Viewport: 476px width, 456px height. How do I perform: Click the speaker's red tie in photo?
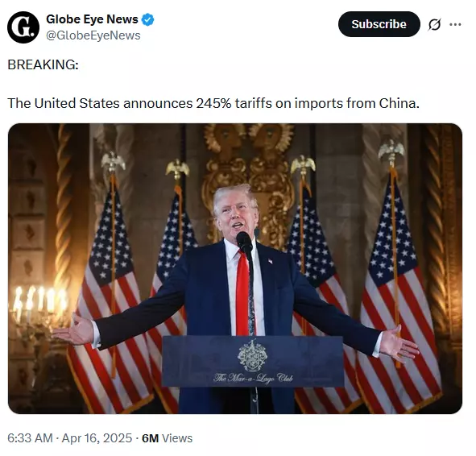[x=243, y=293]
